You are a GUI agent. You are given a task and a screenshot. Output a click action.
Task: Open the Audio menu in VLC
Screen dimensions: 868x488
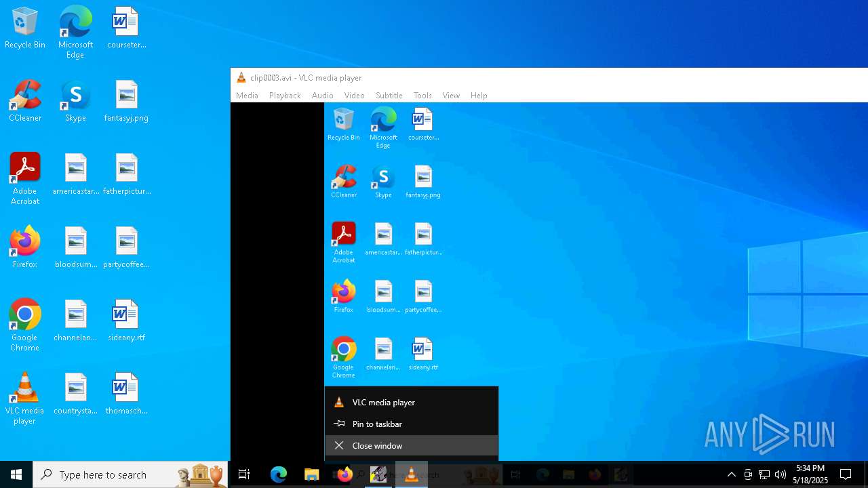322,96
